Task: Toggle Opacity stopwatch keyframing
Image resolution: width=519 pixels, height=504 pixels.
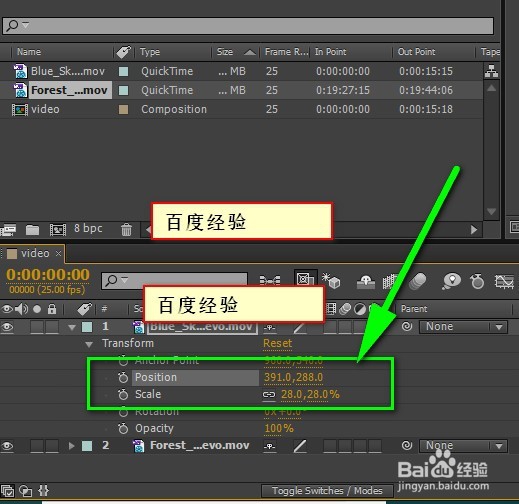Action: pos(123,428)
